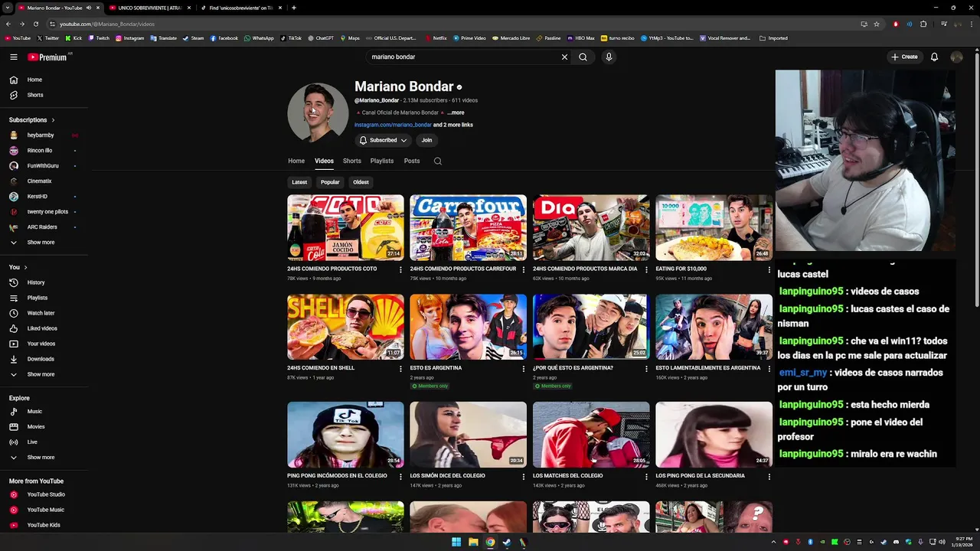Run search with the magnifier button
980x551 pixels.
click(x=583, y=57)
